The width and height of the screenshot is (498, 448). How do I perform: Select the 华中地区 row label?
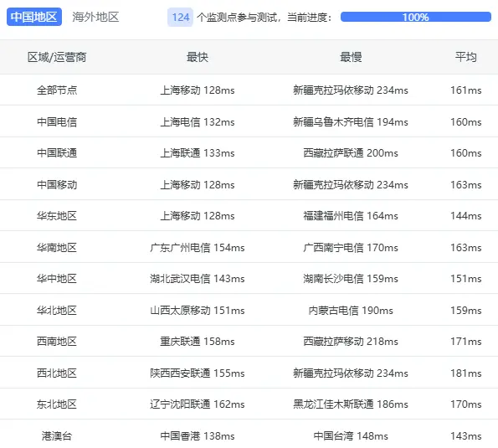57,279
